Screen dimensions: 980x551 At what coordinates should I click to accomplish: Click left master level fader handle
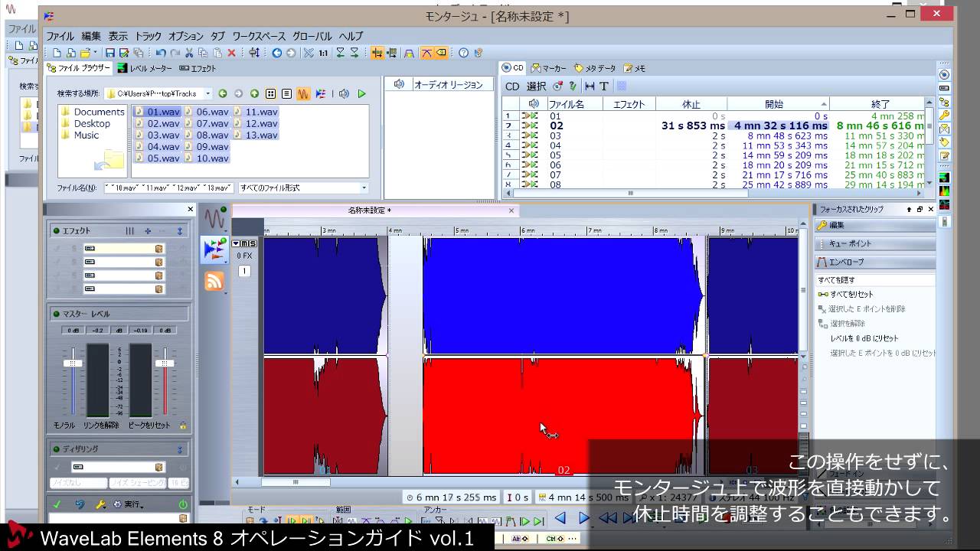pyautogui.click(x=73, y=363)
